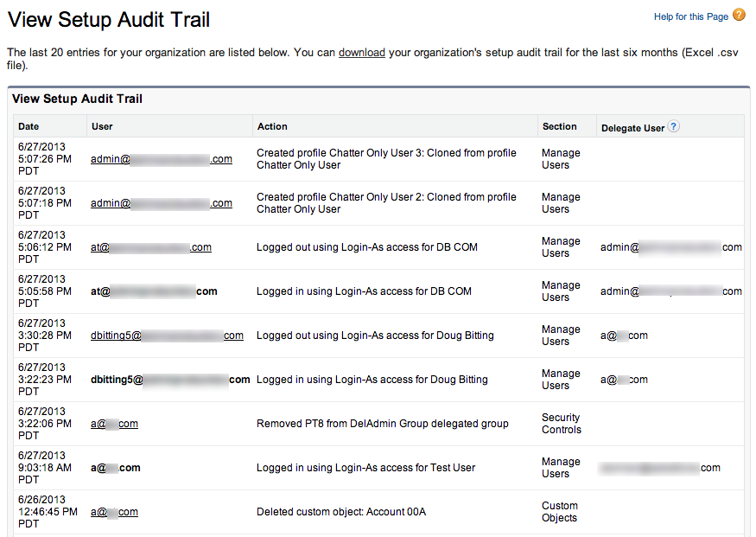Click the download link for the audit trail
Viewport: 756px width, 537px height.
(x=361, y=53)
